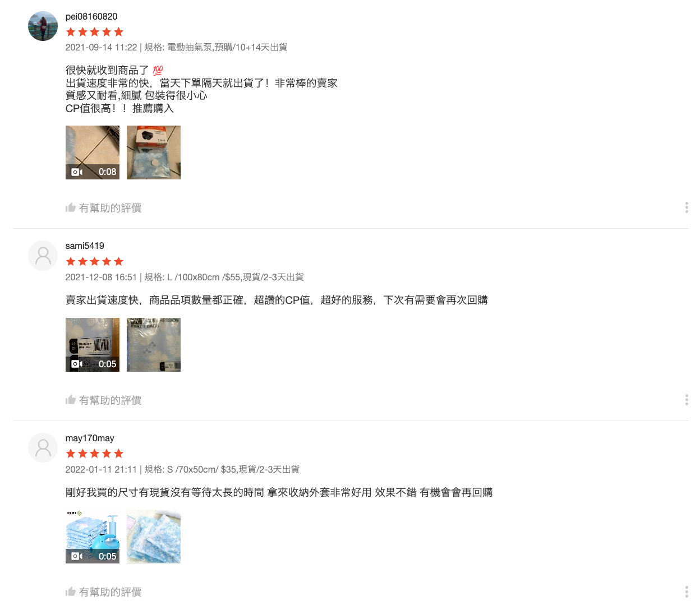Open pei08160820's profile avatar photo
The image size is (700, 610).
point(43,26)
